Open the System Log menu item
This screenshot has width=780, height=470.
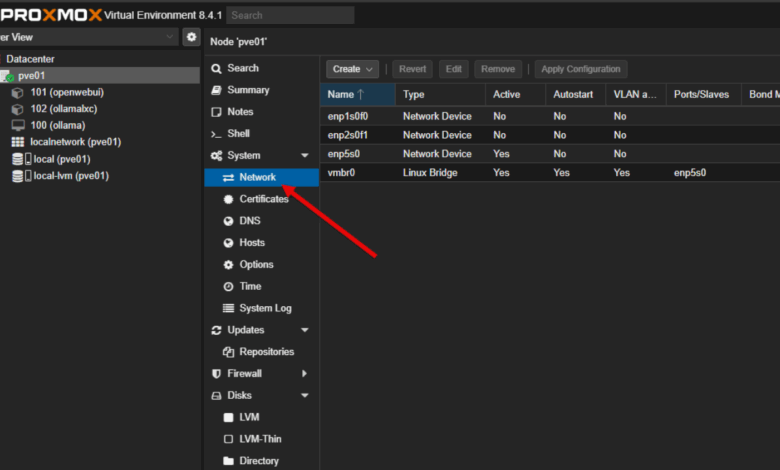(261, 308)
